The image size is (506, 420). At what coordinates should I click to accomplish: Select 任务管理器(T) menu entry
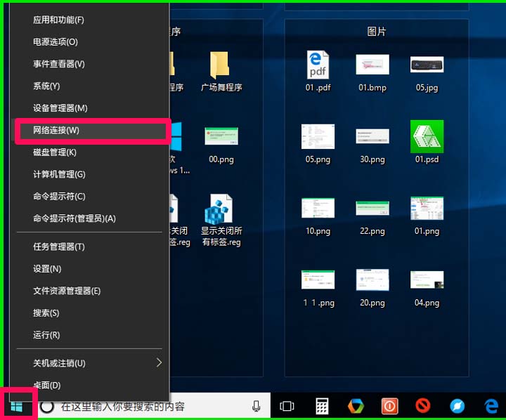tap(59, 247)
